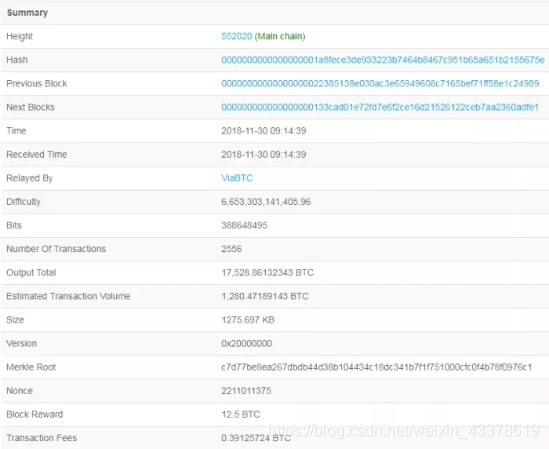Select Block Reward 12.5 BTC
Screen dimensions: 549x449
pyautogui.click(x=241, y=414)
